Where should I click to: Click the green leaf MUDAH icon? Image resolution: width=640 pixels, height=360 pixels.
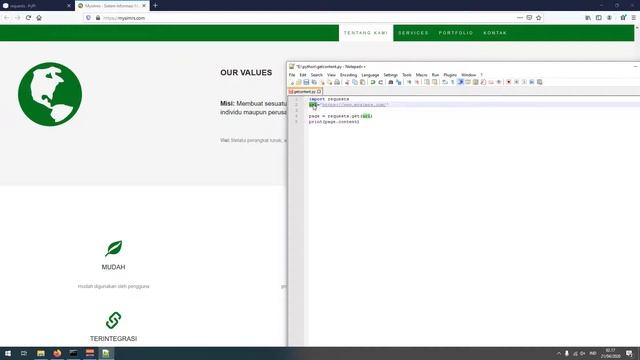[x=113, y=248]
